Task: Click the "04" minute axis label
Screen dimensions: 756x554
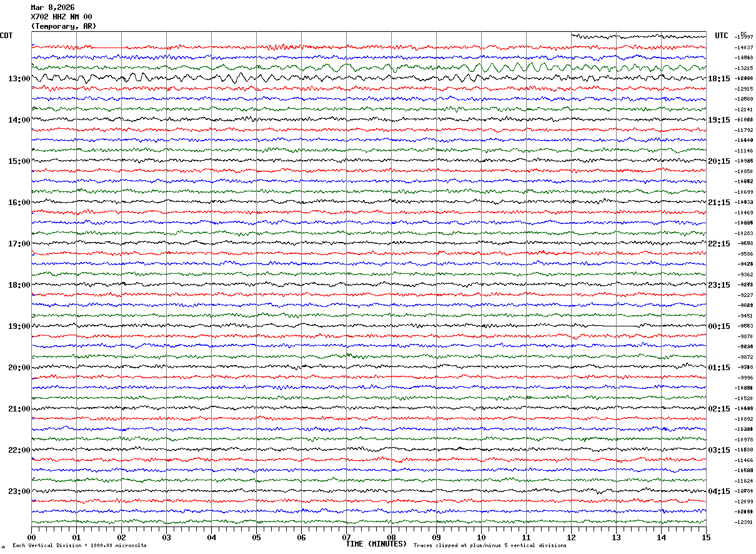Action: pos(211,537)
